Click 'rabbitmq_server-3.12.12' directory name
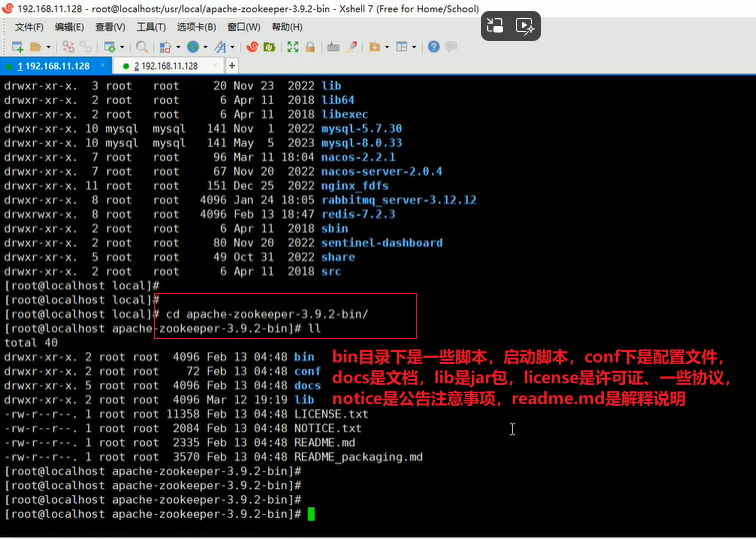 (x=399, y=200)
